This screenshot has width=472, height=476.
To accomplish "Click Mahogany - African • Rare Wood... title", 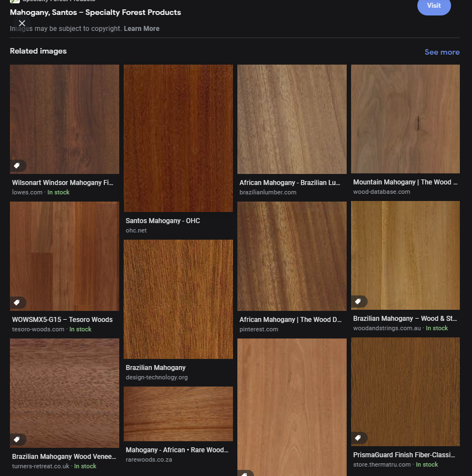I will tap(177, 450).
